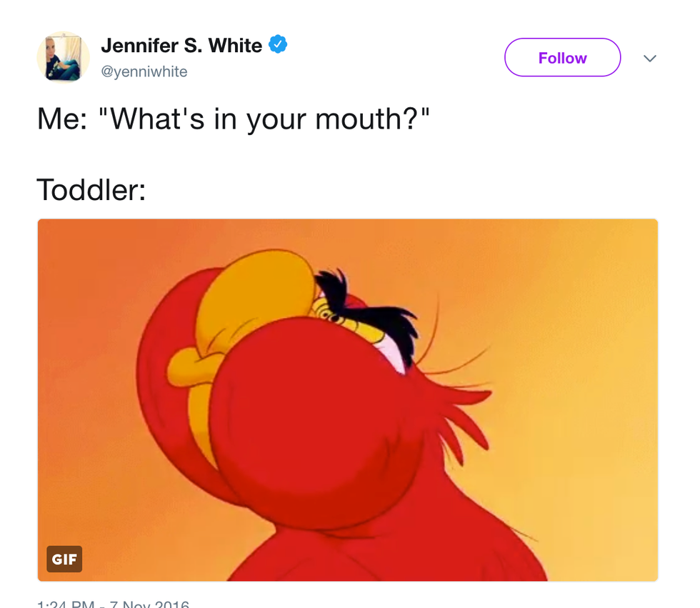Click the word "Me:" in the tweet
This screenshot has width=700, height=608.
pyautogui.click(x=63, y=119)
